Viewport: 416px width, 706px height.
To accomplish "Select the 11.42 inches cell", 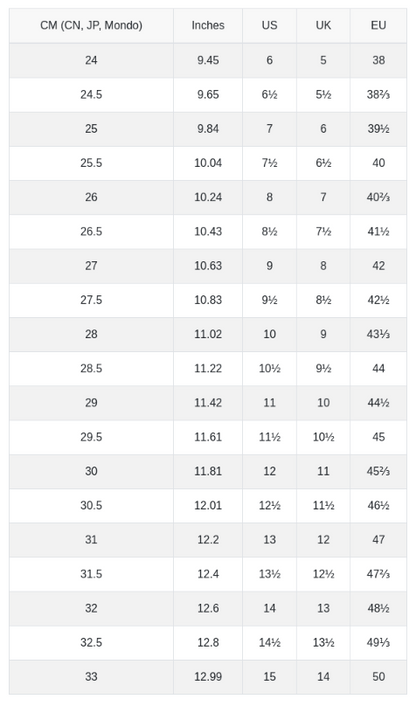I will tap(208, 403).
